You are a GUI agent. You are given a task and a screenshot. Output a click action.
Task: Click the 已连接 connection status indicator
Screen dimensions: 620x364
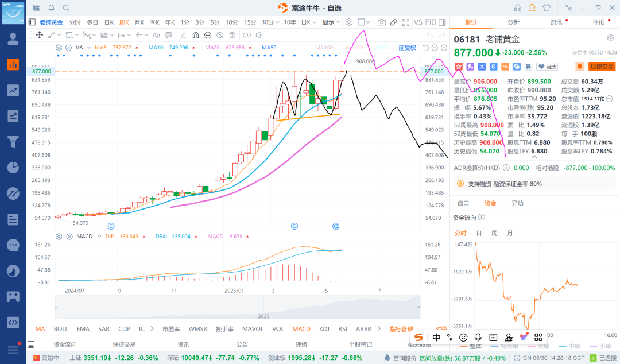pyautogui.click(x=603, y=358)
